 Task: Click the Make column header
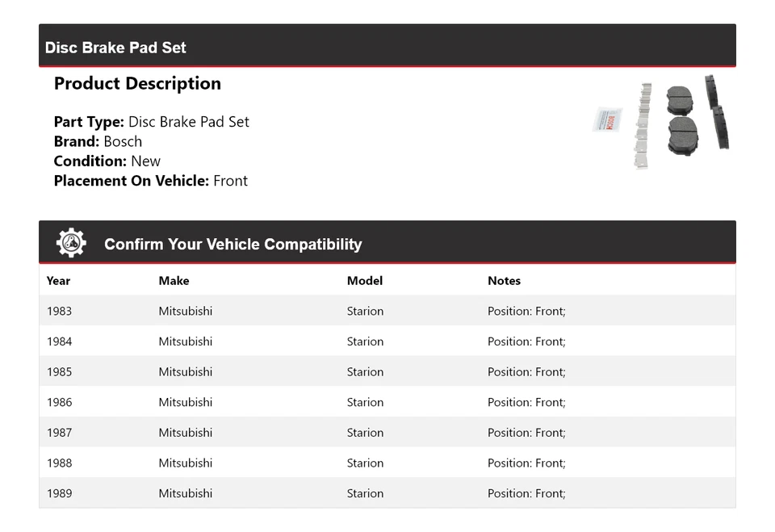[x=174, y=281]
